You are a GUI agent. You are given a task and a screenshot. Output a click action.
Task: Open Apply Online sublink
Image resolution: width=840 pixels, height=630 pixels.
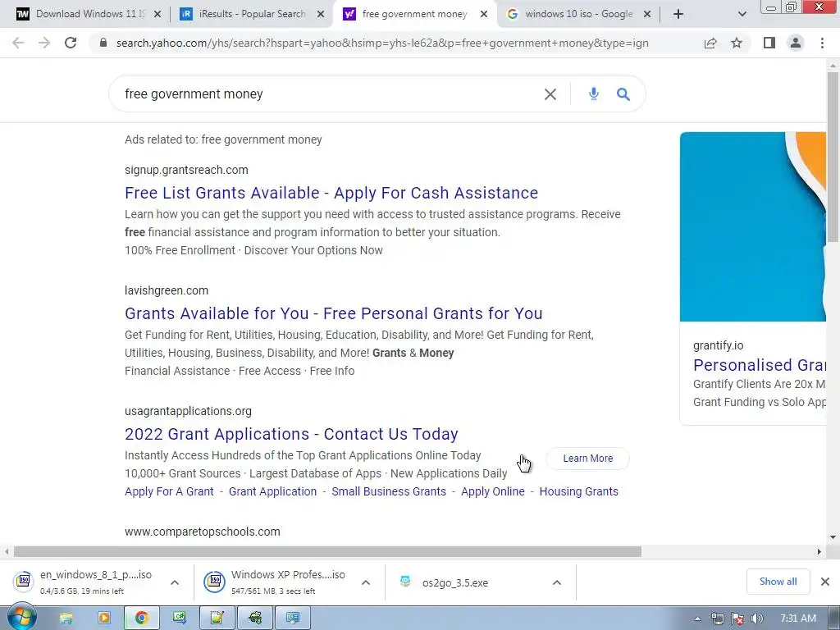coord(492,491)
